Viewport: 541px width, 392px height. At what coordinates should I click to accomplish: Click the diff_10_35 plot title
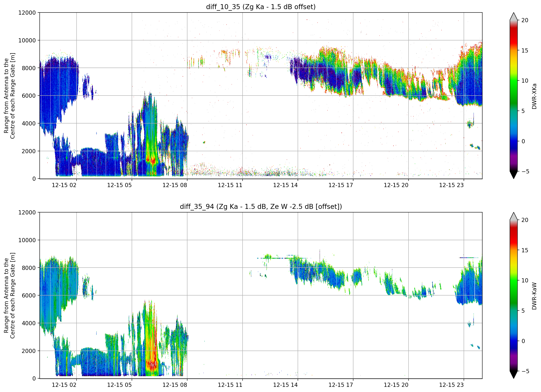pos(261,7)
